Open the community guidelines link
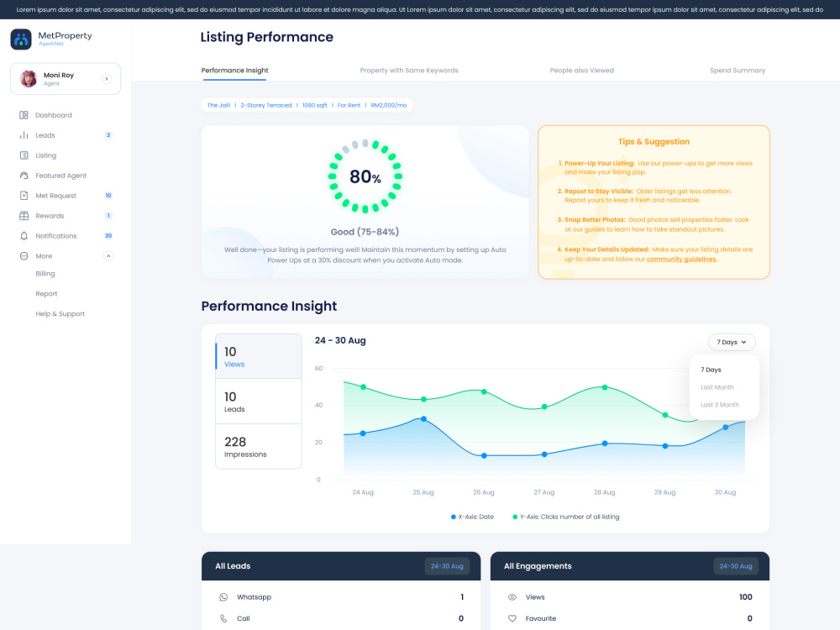The height and width of the screenshot is (630, 840). click(681, 260)
